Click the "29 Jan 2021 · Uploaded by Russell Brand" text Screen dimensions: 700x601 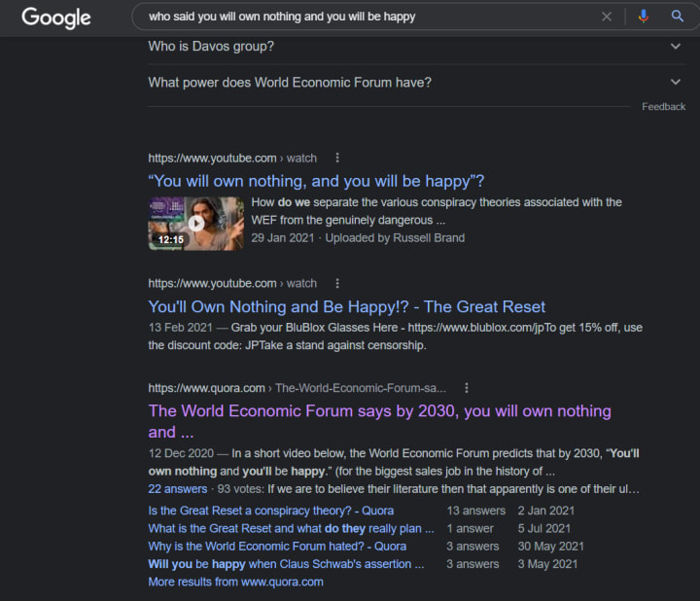coord(358,238)
